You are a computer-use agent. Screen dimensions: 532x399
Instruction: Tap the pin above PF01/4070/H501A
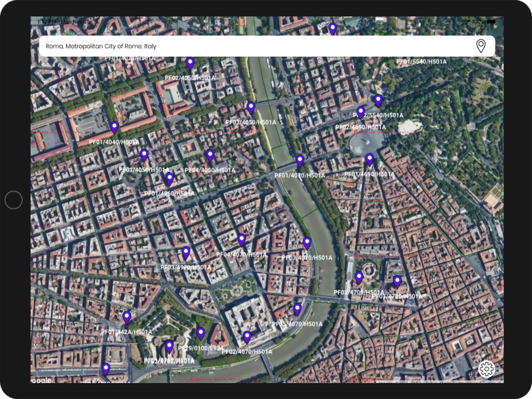coord(300,160)
